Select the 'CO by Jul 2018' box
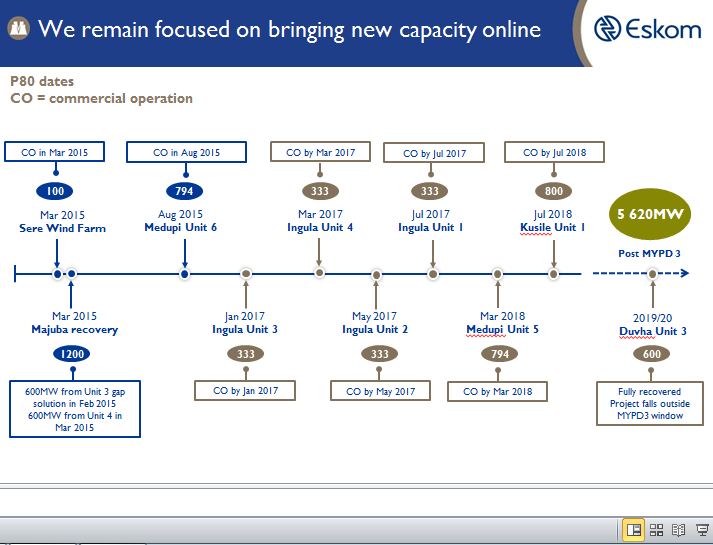 [x=554, y=152]
